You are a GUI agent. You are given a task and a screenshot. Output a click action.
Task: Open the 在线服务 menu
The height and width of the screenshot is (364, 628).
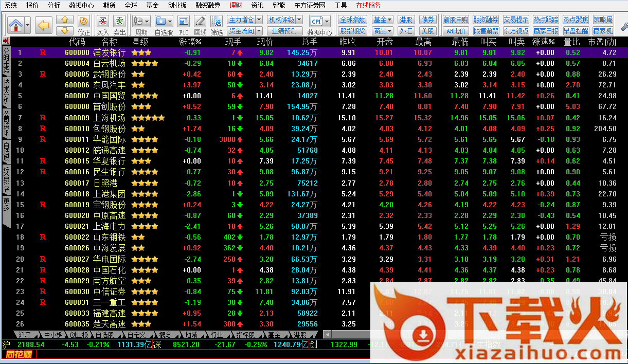(368, 5)
